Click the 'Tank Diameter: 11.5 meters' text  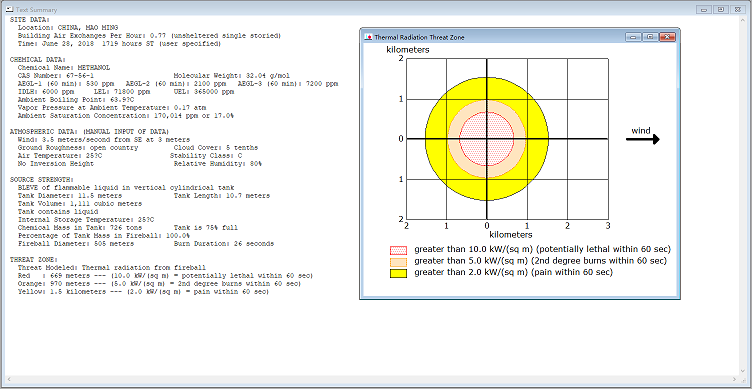69,196
